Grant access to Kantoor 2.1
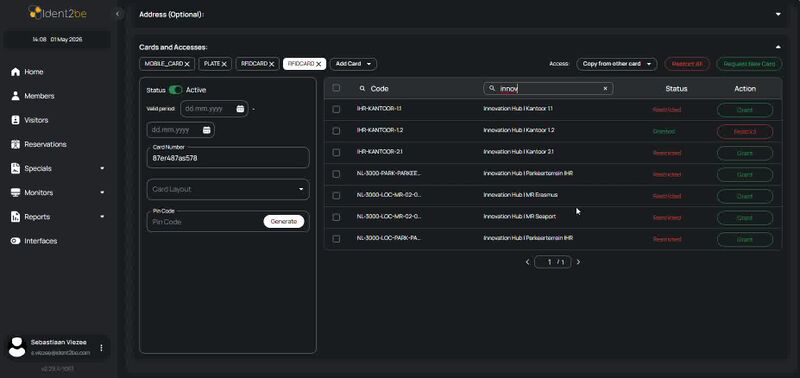800x378 pixels. click(745, 153)
